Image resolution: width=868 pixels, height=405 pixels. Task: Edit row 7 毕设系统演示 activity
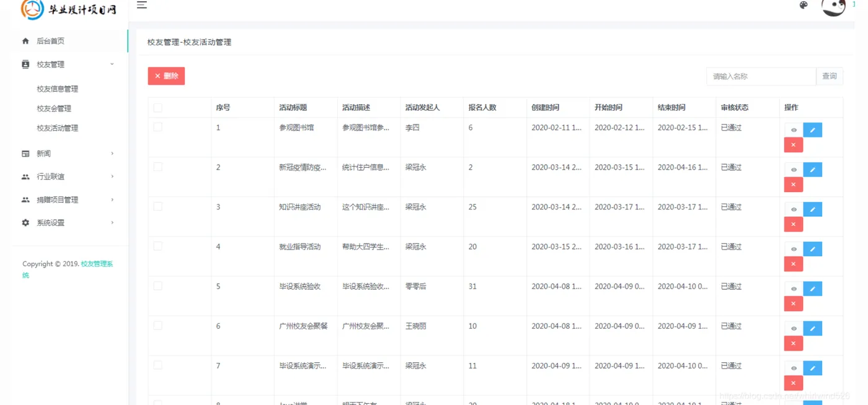click(813, 368)
